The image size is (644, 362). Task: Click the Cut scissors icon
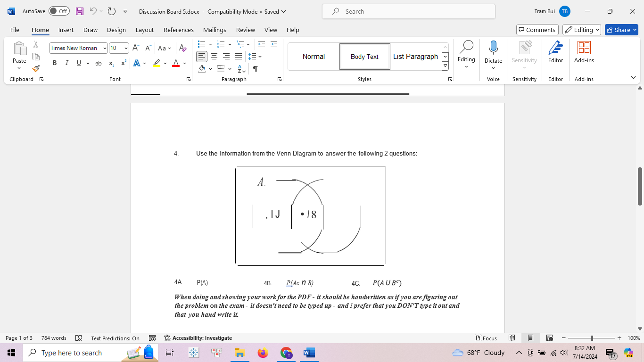[36, 45]
